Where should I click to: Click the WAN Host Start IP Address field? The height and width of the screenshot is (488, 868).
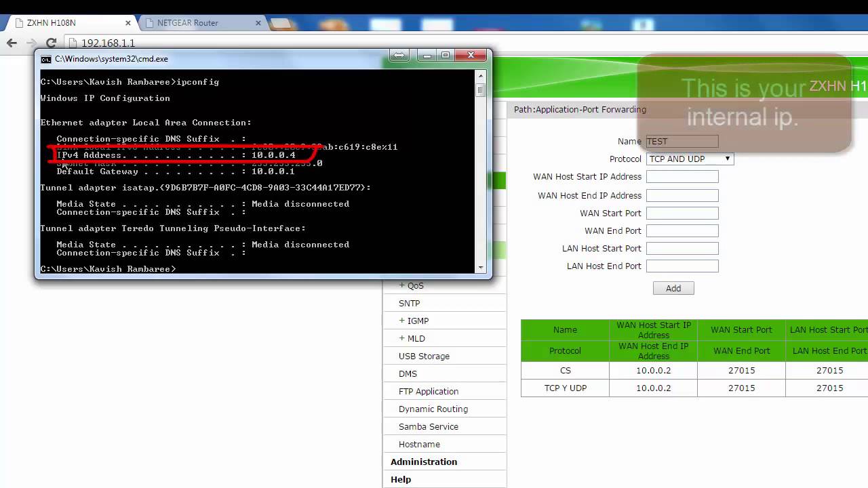coord(682,177)
